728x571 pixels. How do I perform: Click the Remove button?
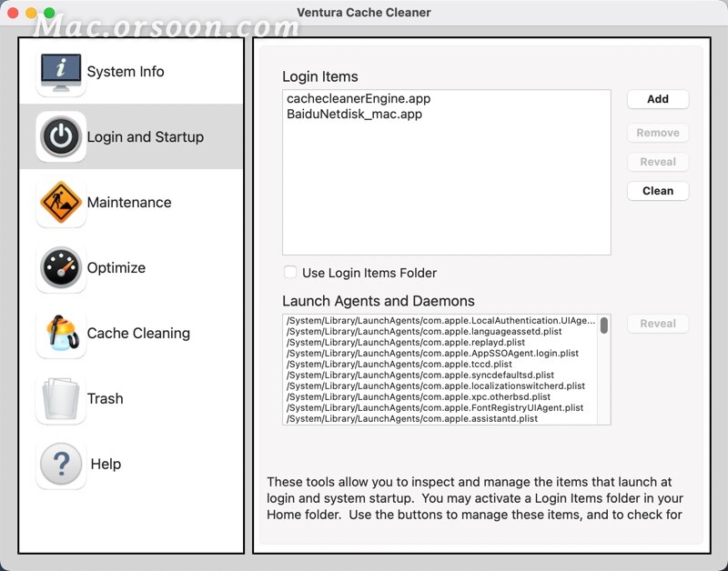pyautogui.click(x=658, y=133)
